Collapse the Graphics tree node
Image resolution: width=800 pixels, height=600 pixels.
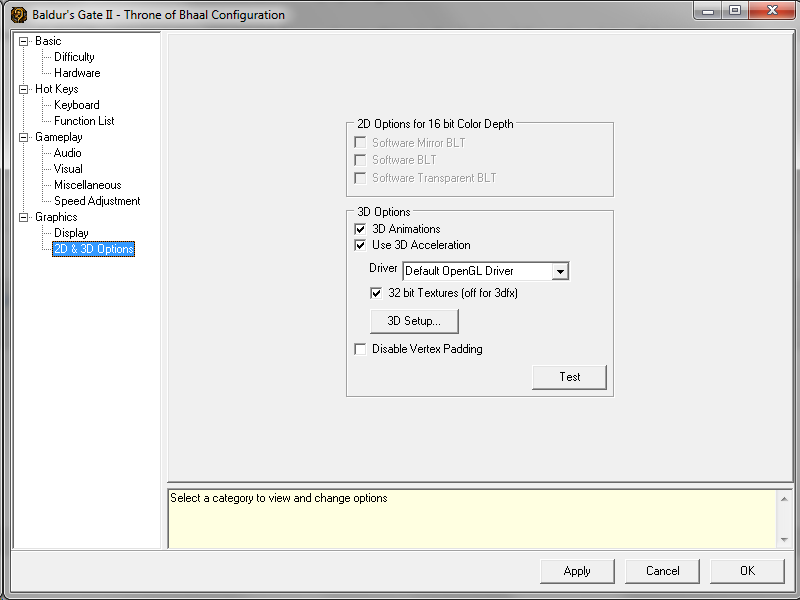click(23, 217)
